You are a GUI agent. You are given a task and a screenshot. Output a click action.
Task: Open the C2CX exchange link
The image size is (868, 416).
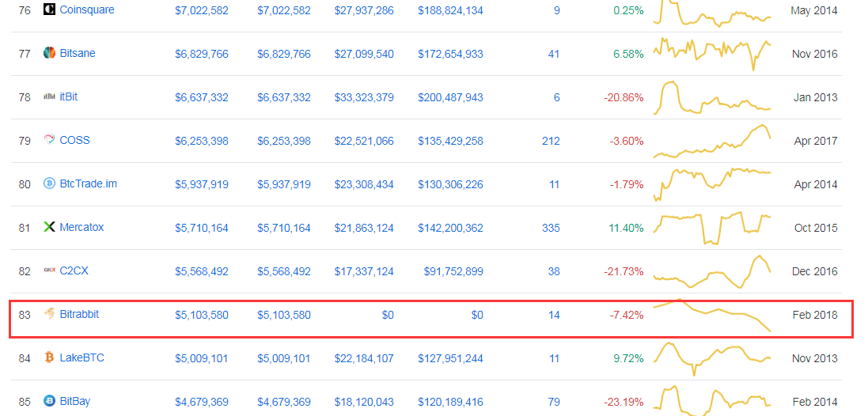(74, 271)
